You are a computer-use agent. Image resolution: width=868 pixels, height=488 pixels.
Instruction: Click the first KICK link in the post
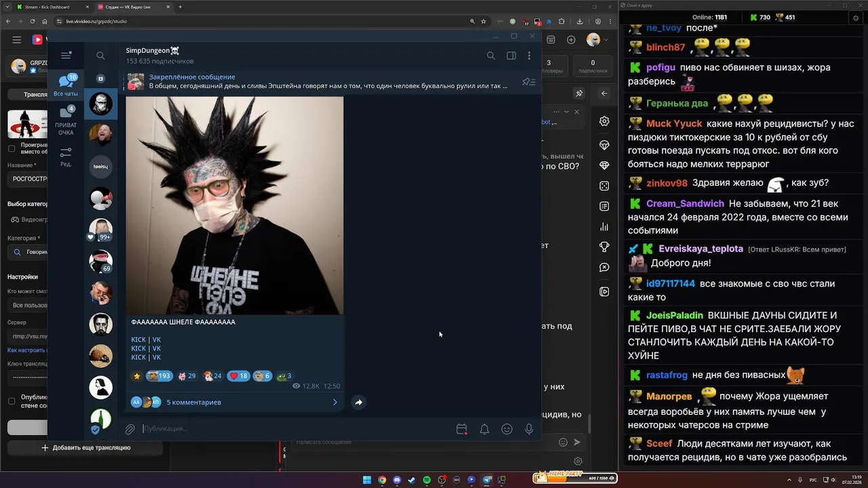tap(138, 340)
